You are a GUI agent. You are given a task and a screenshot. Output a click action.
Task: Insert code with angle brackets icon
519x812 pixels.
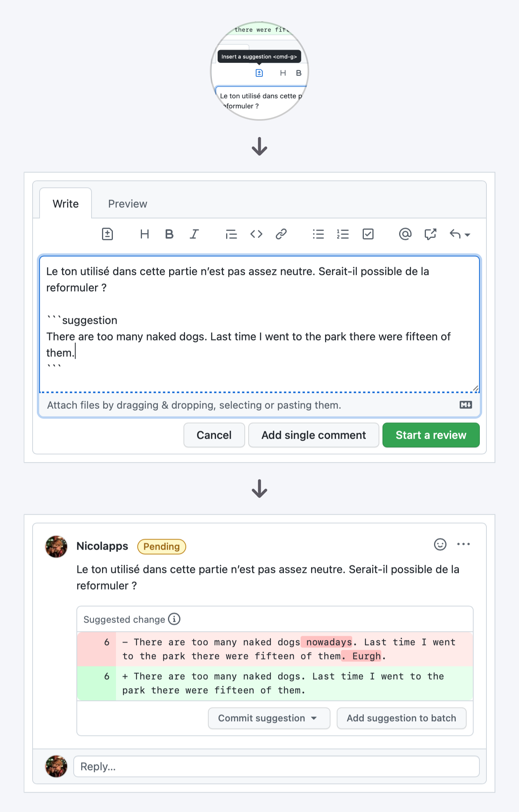pos(256,234)
